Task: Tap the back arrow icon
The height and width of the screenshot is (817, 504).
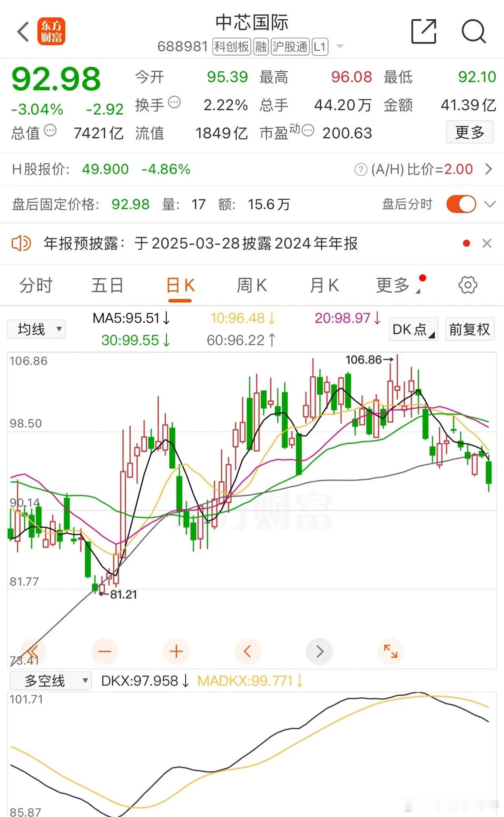Action: (x=23, y=32)
